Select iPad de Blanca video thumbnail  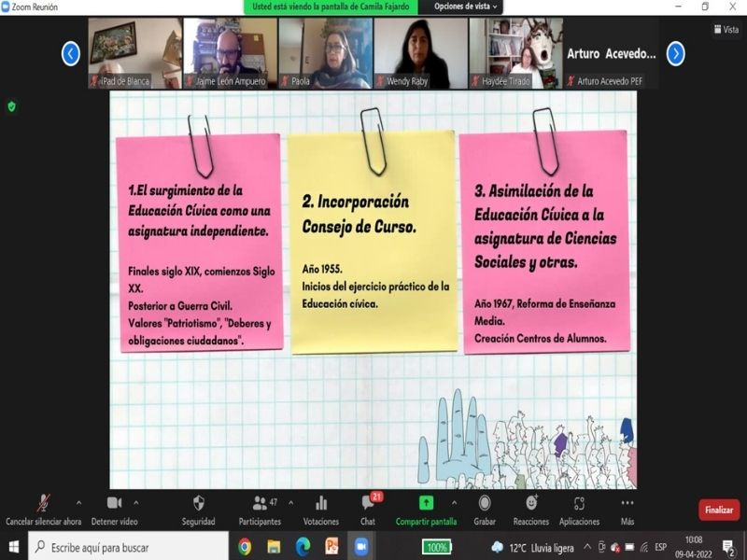134,53
